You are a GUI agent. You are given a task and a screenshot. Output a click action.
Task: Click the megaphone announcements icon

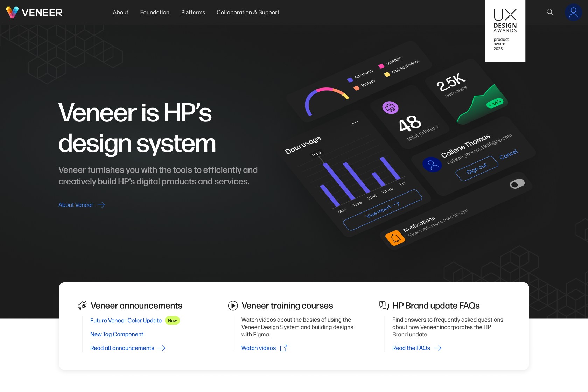[x=82, y=306]
